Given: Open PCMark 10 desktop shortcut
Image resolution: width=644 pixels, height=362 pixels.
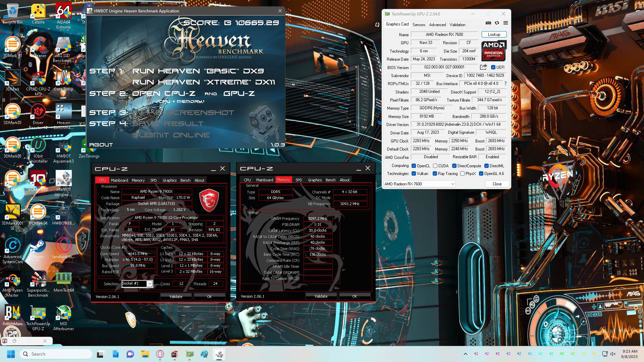Looking at the screenshot, I should tap(38, 181).
